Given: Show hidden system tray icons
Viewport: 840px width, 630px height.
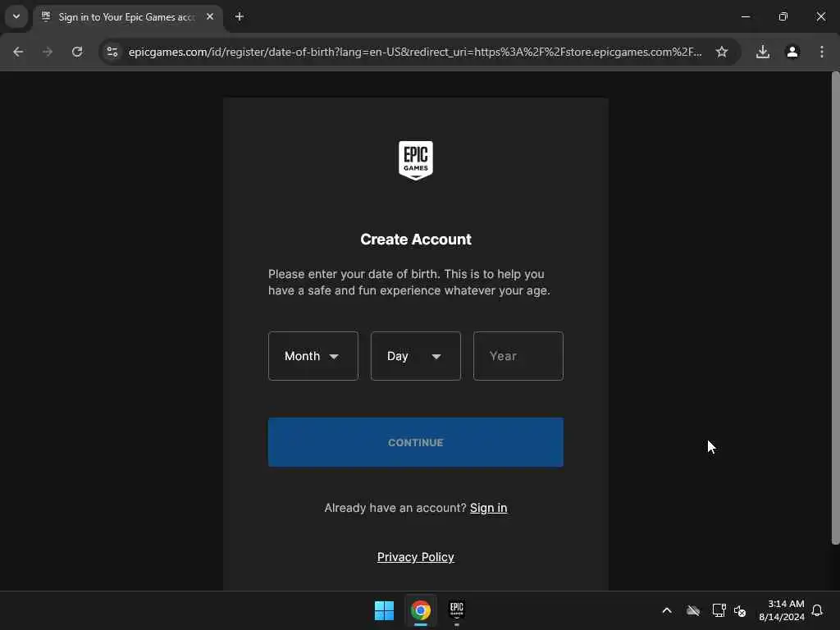Looking at the screenshot, I should 667,610.
